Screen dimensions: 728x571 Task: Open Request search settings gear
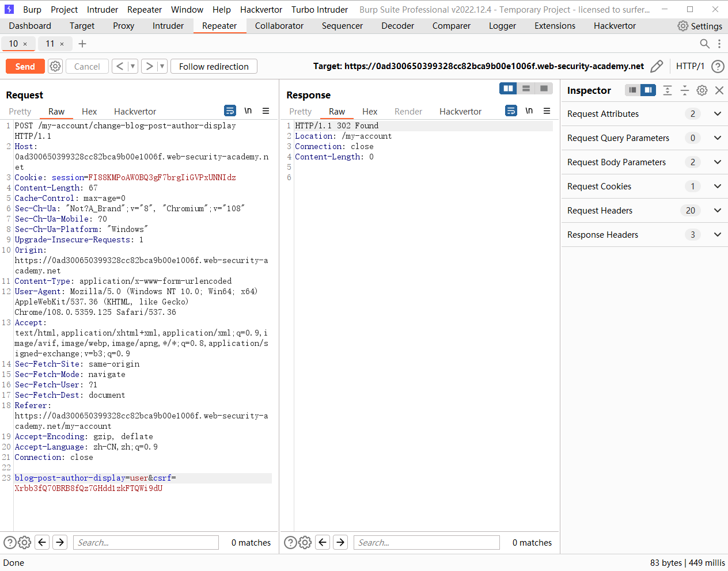24,542
